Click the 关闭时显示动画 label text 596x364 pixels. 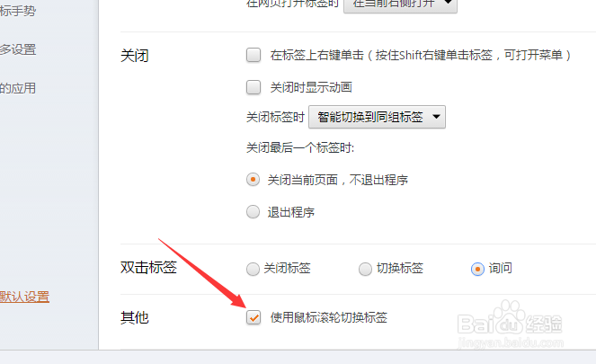point(311,87)
